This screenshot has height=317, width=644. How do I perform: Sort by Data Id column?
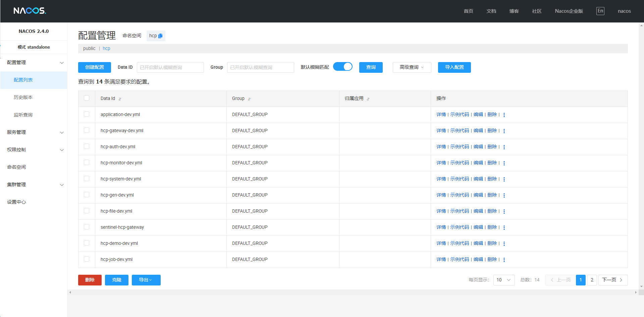[120, 99]
